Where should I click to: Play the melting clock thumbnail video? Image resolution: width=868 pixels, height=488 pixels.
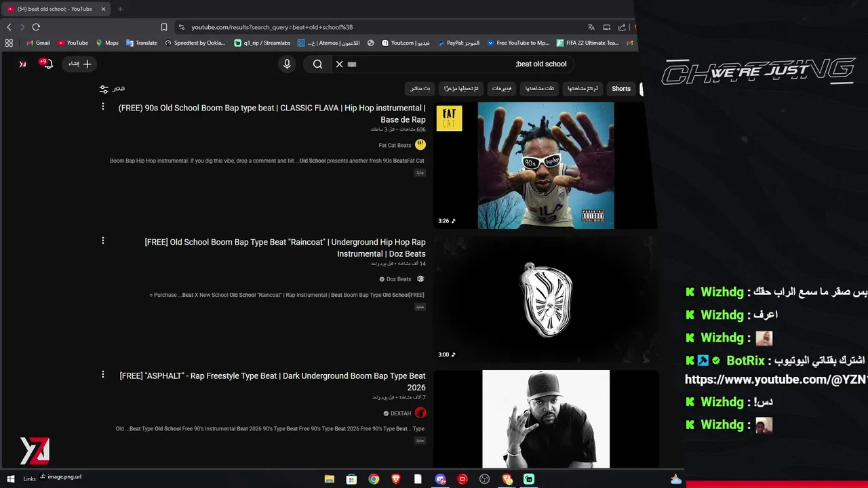545,299
